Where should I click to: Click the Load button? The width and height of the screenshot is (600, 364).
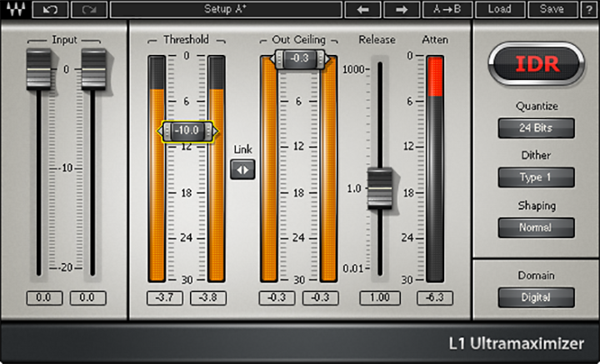499,9
